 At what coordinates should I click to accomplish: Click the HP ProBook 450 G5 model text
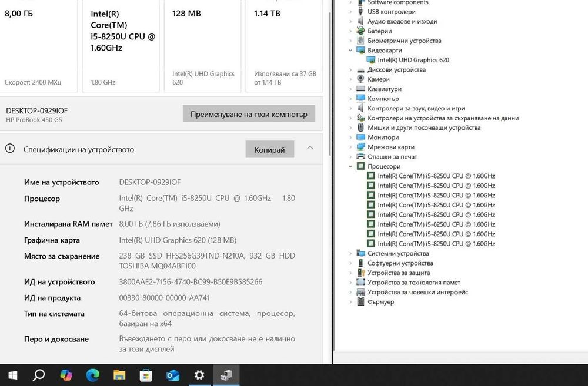click(34, 120)
